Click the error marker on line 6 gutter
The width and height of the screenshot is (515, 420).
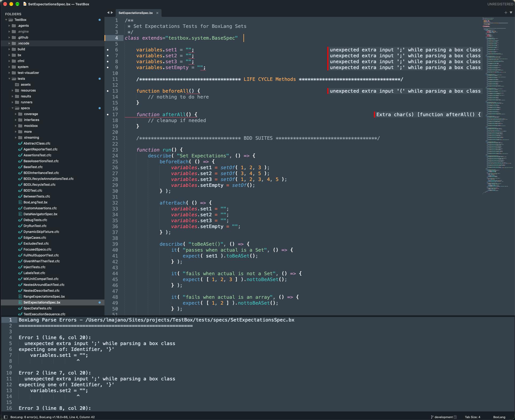click(x=108, y=50)
